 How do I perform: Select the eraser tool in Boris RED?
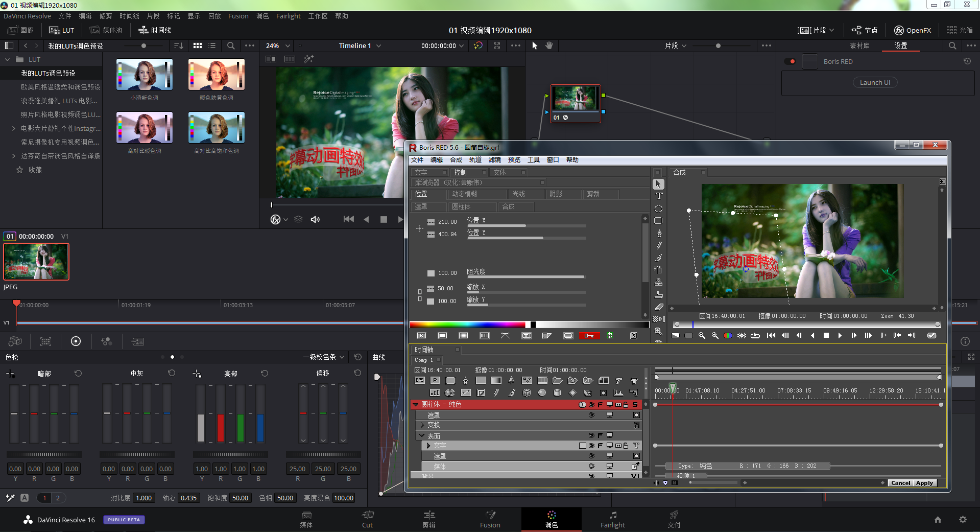tap(659, 307)
